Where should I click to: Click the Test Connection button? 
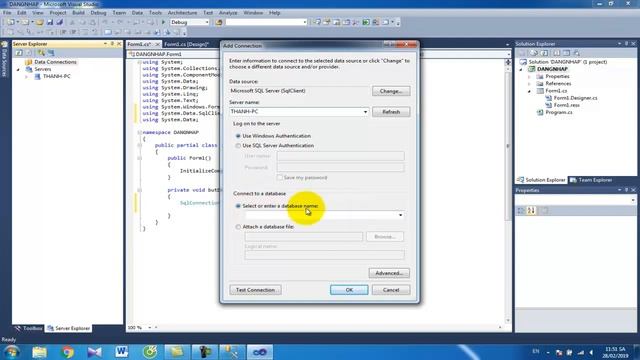pyautogui.click(x=255, y=290)
